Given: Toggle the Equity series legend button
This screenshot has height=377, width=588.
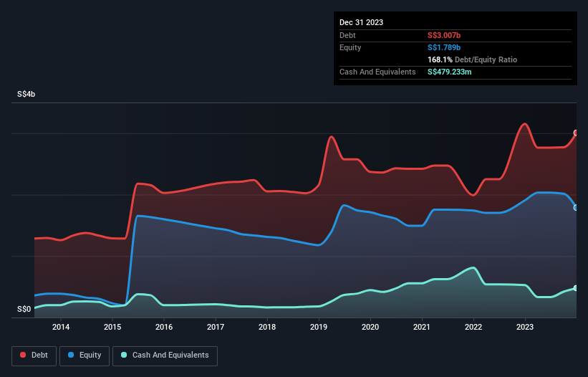Looking at the screenshot, I should pos(85,355).
